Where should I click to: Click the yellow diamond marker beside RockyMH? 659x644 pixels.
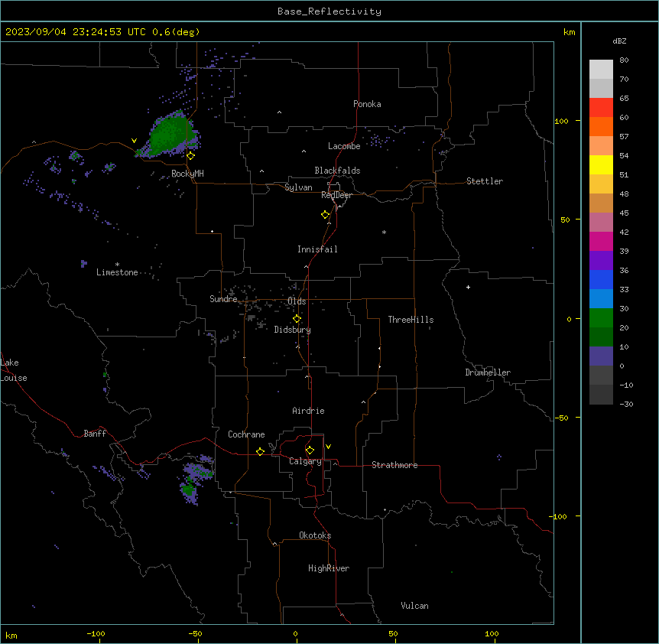point(191,156)
